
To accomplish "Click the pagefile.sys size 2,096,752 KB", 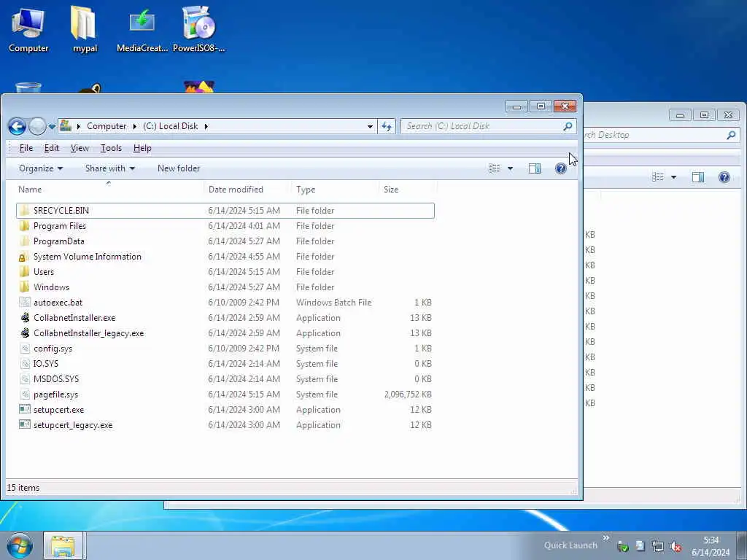I will tap(408, 394).
